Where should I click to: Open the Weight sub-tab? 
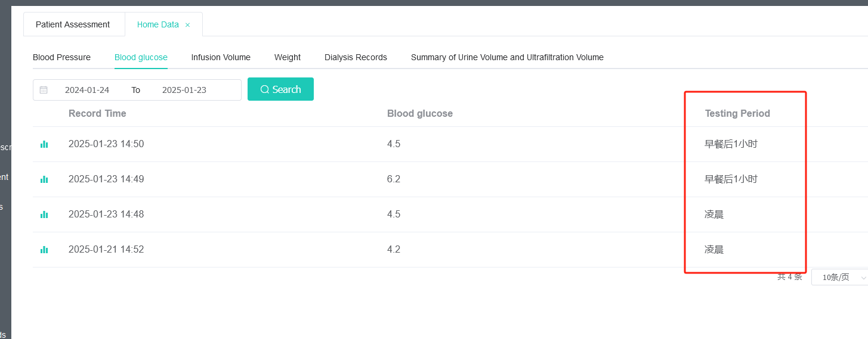pyautogui.click(x=288, y=57)
